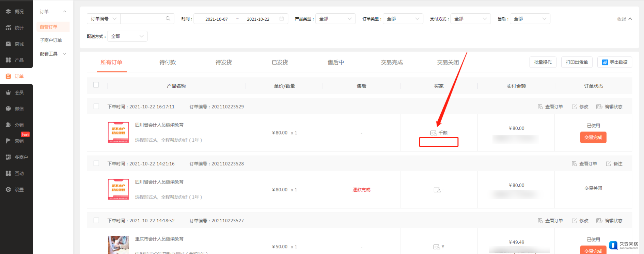Click 备注 note icon for order 202110223528

click(608, 164)
